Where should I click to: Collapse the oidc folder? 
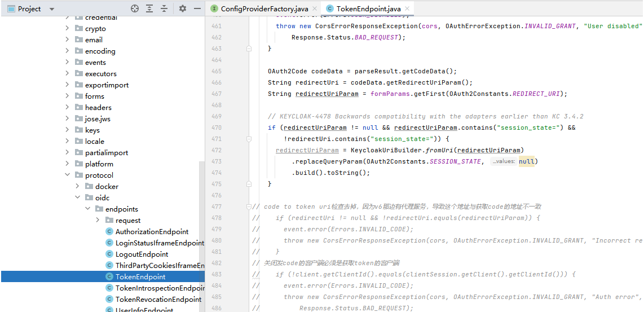[77, 197]
